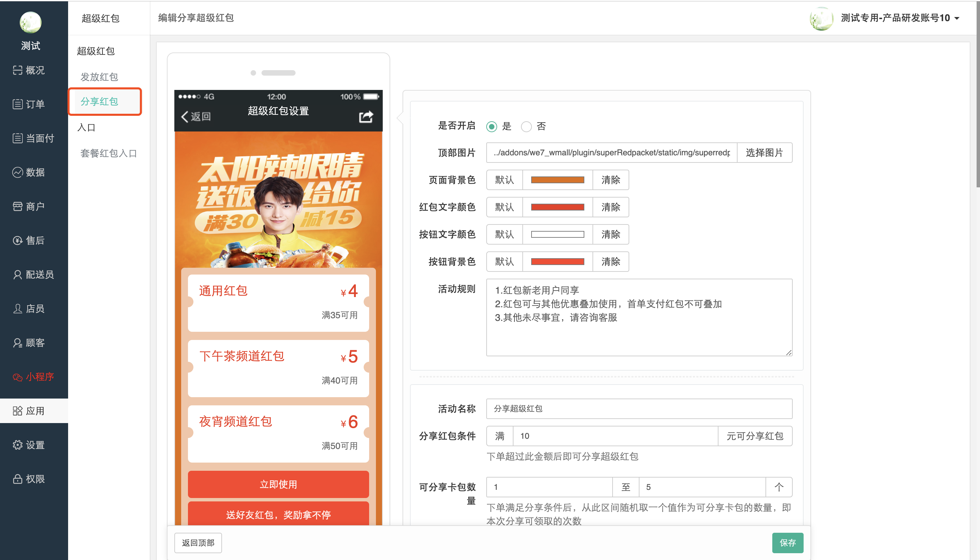Click the page vertical scrollbar

click(978, 94)
